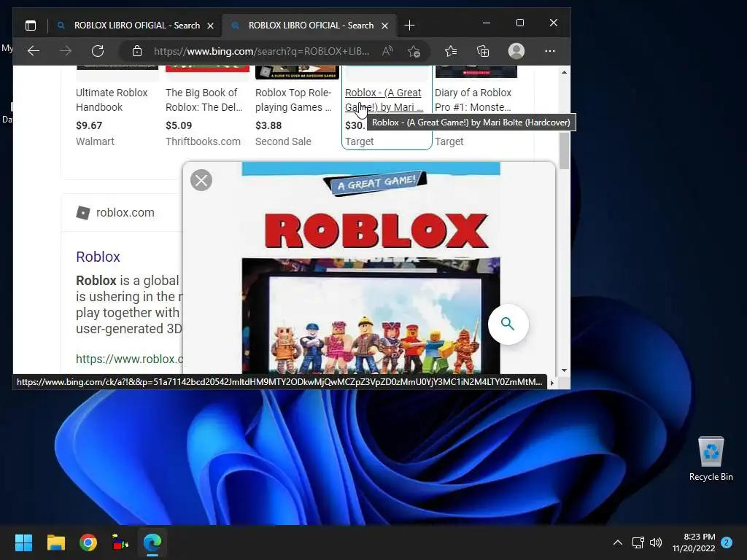Image resolution: width=747 pixels, height=560 pixels.
Task: Click the roblox.com favicon icon
Action: coord(83,212)
